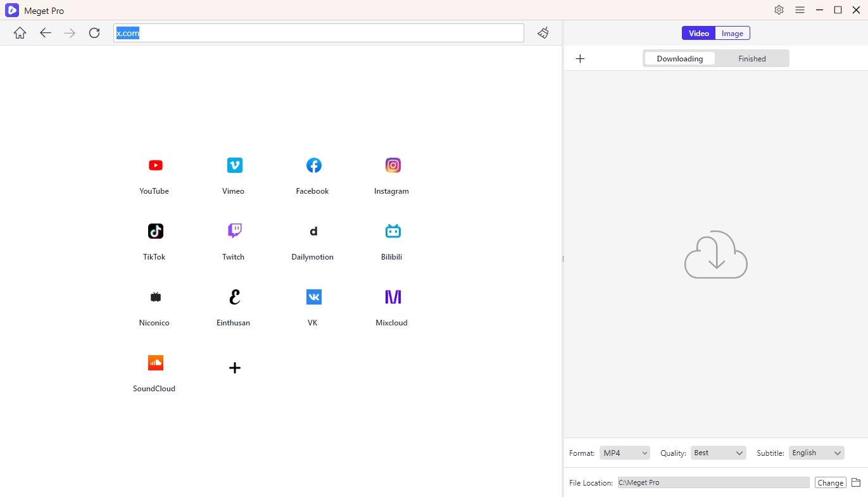
Task: Show the Finished tab
Action: point(752,59)
